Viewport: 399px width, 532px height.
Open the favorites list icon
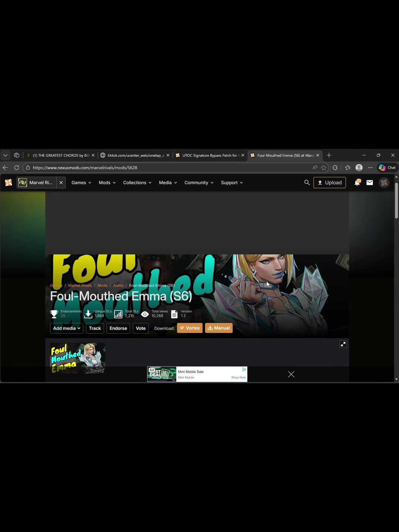click(348, 168)
